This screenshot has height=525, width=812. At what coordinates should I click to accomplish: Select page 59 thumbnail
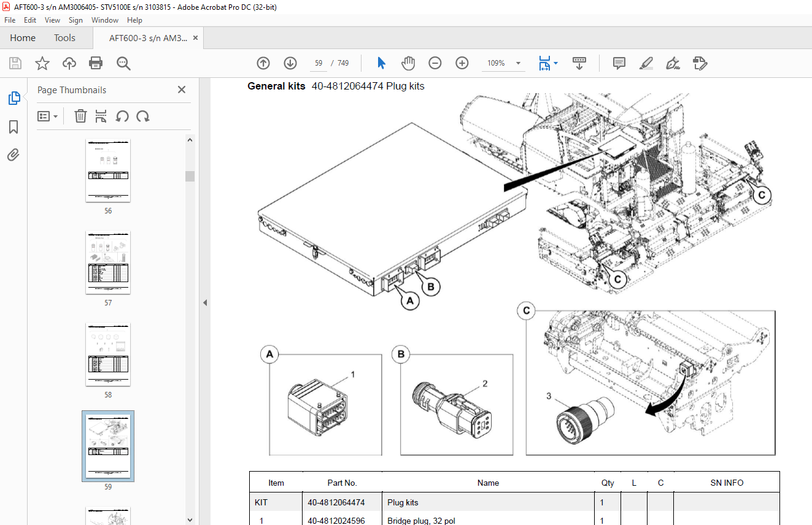pyautogui.click(x=108, y=446)
